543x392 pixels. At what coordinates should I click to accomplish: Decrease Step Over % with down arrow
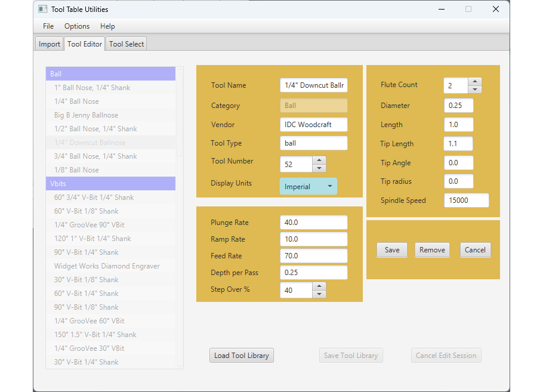[x=319, y=294]
